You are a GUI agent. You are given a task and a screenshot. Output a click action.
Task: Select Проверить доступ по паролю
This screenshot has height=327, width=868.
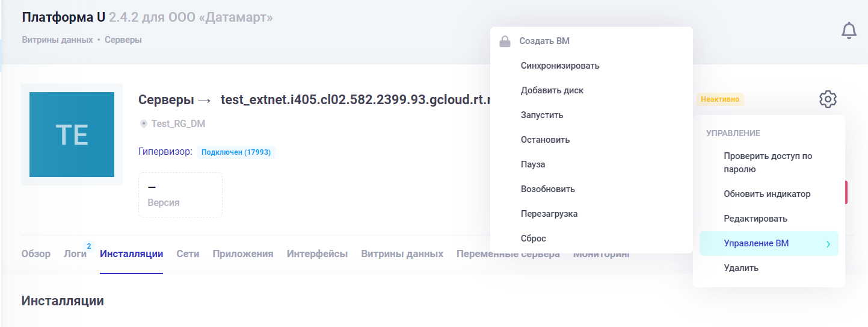(x=768, y=163)
